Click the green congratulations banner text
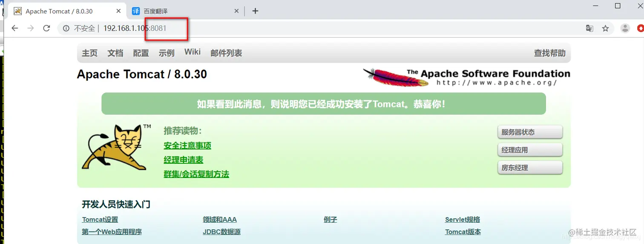Screen dimensions: 644x244 pyautogui.click(x=322, y=104)
